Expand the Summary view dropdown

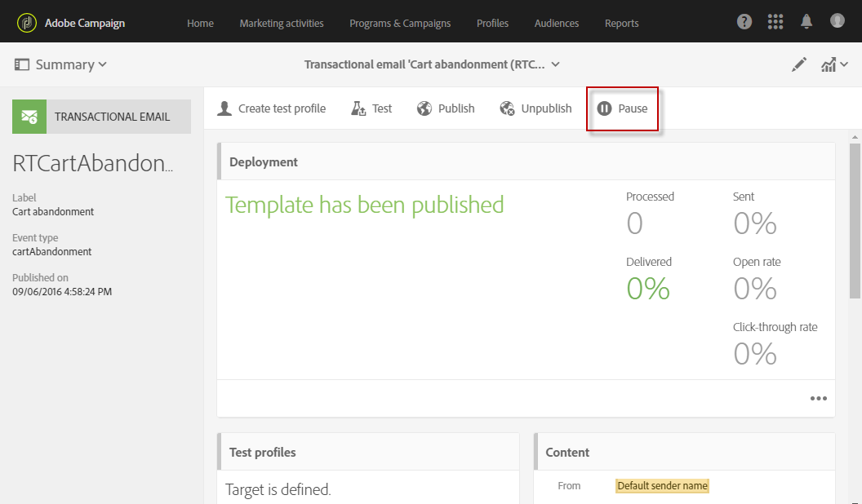(x=61, y=64)
